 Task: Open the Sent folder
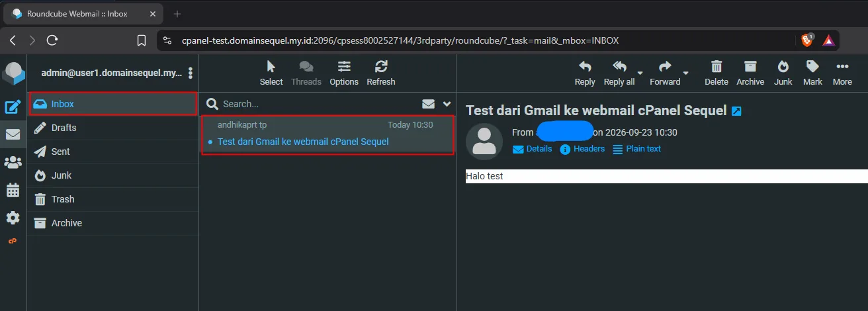(113, 152)
